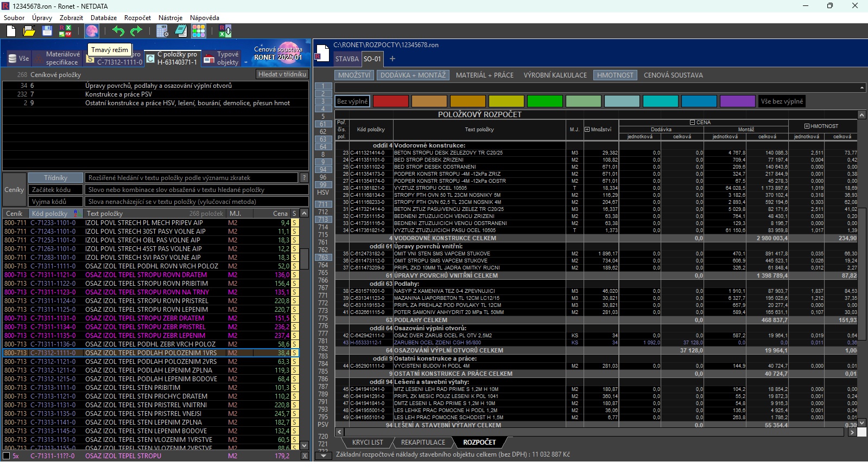Focus the extended text search field
This screenshot has width=868, height=468.
click(192, 178)
